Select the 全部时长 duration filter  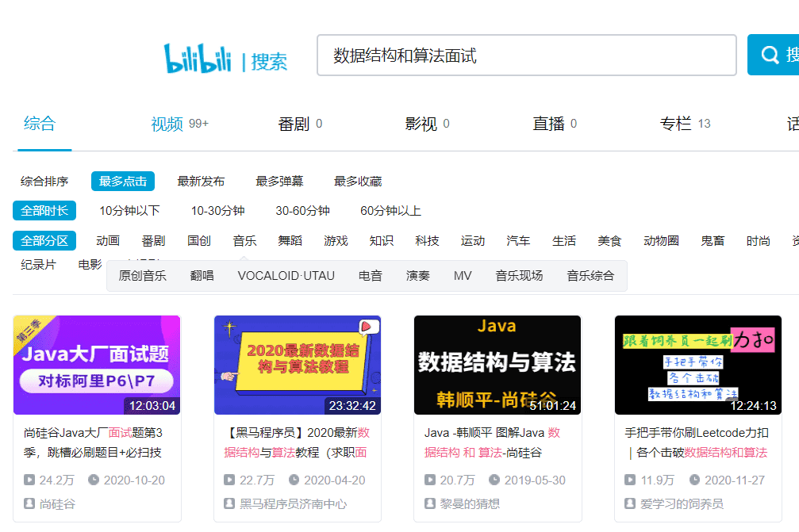44,211
